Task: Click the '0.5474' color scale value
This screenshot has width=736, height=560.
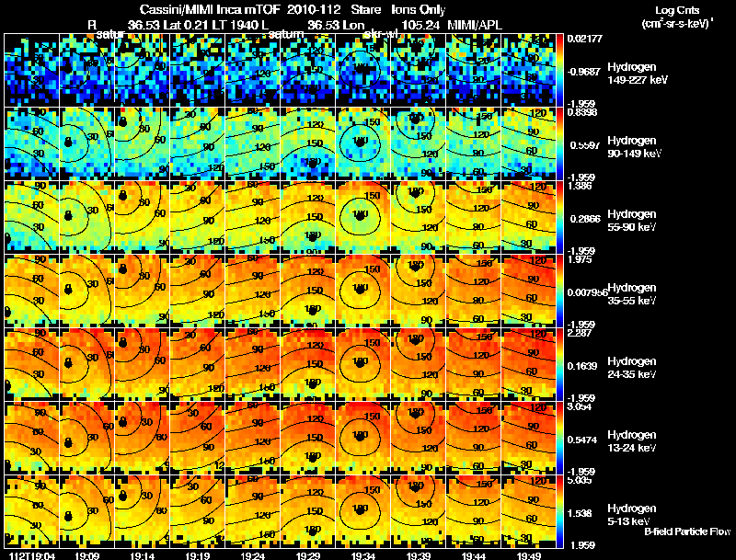Action: (582, 440)
